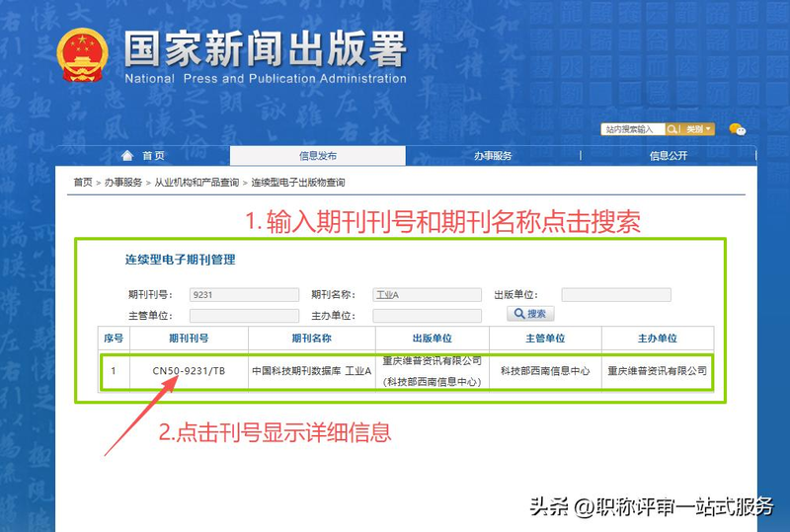Click the 国家新闻出版署 site title
Screen dimensions: 790x532
[265, 48]
